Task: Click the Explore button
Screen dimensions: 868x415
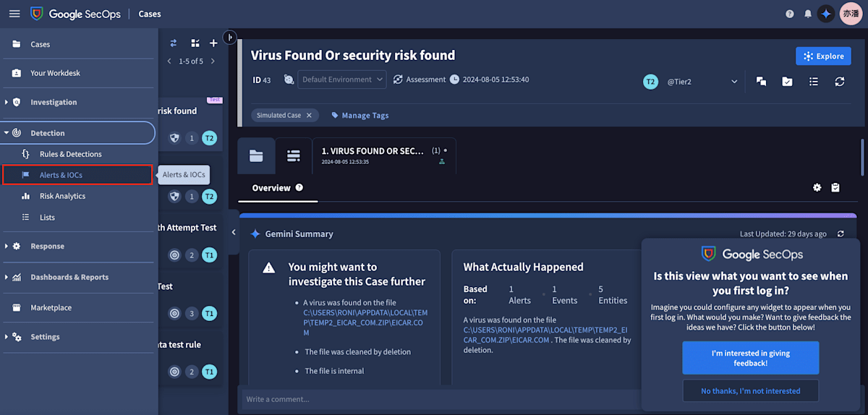Action: (x=823, y=56)
